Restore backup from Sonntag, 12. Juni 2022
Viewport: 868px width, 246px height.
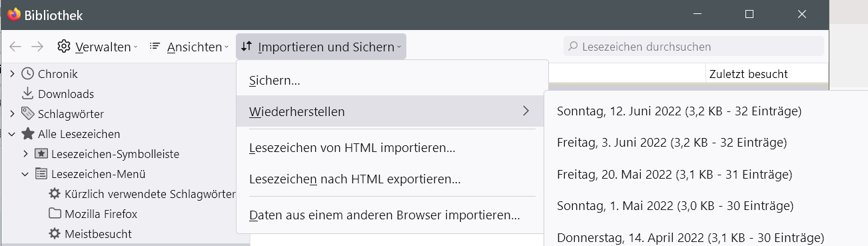(x=679, y=111)
